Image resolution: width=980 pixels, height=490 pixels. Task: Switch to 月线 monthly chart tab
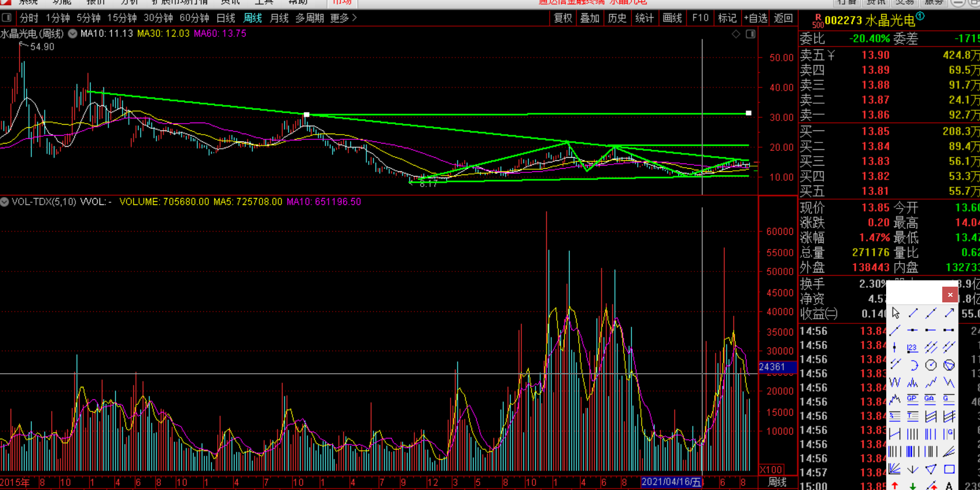tap(279, 18)
